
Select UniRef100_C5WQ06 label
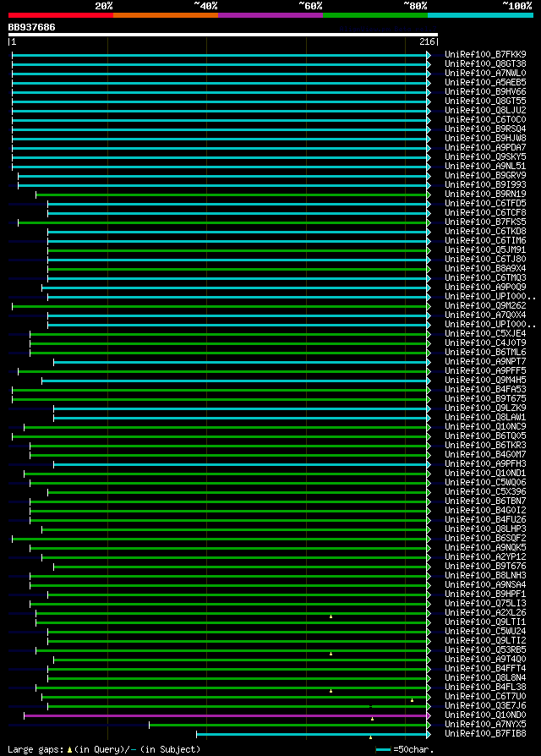[x=485, y=482]
